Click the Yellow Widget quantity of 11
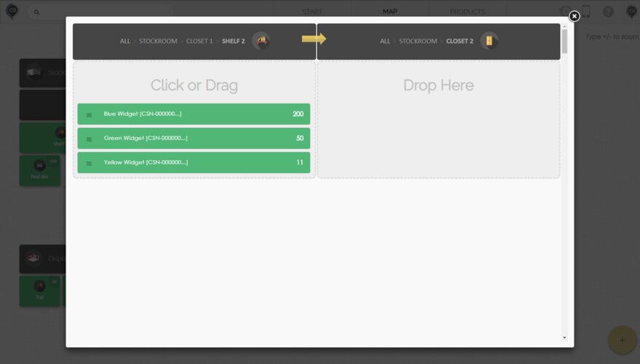 299,162
